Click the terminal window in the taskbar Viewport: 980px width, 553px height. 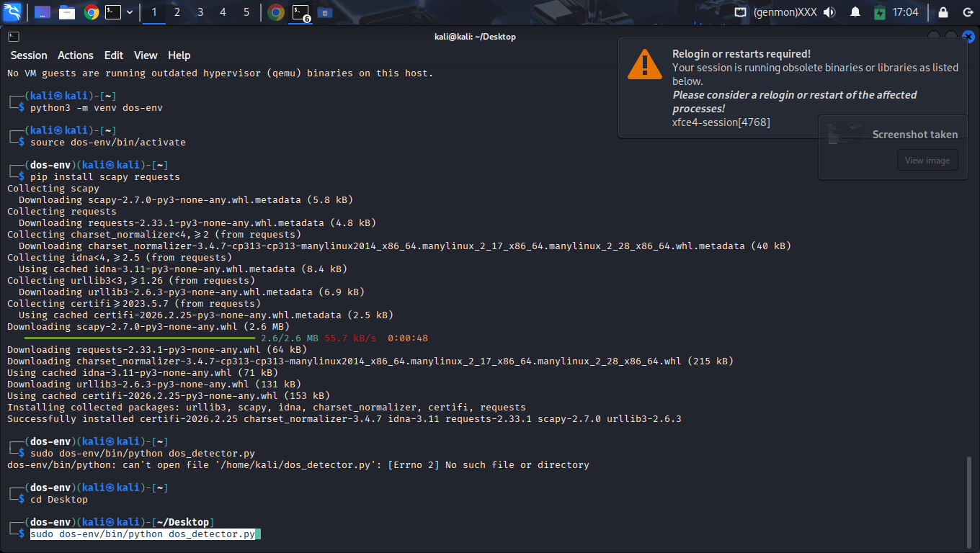click(300, 12)
